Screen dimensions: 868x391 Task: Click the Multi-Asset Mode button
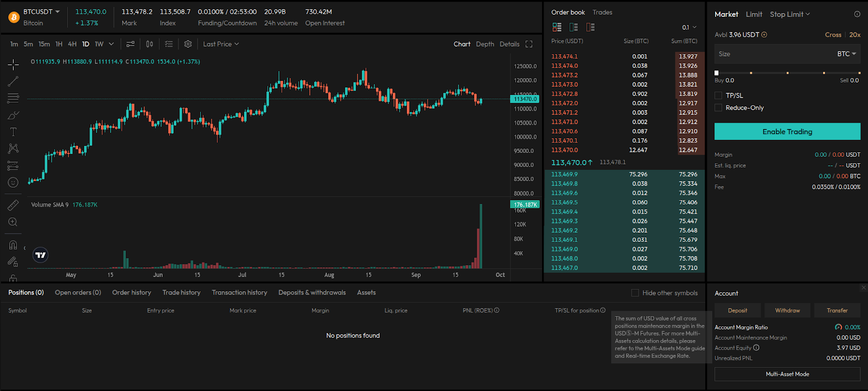coord(787,374)
